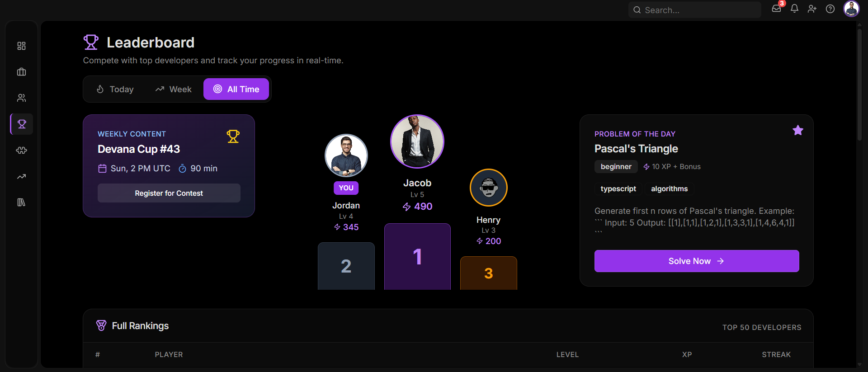
Task: Select the trophy leaderboard icon in sidebar
Action: pyautogui.click(x=21, y=124)
